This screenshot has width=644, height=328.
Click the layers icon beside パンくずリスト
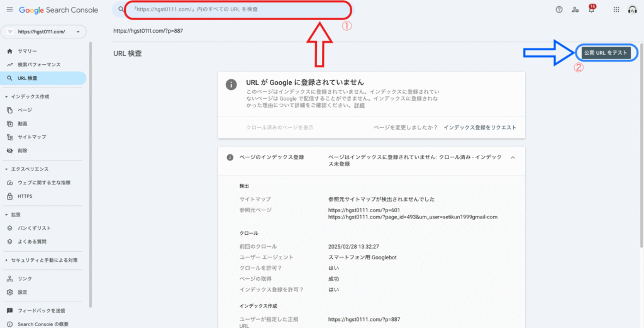[10, 228]
